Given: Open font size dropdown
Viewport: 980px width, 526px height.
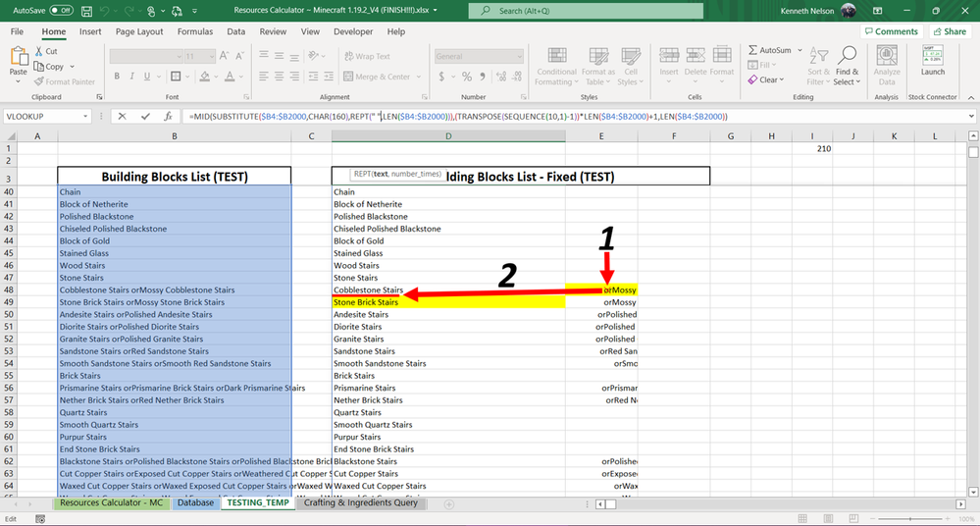Looking at the screenshot, I should click(212, 56).
